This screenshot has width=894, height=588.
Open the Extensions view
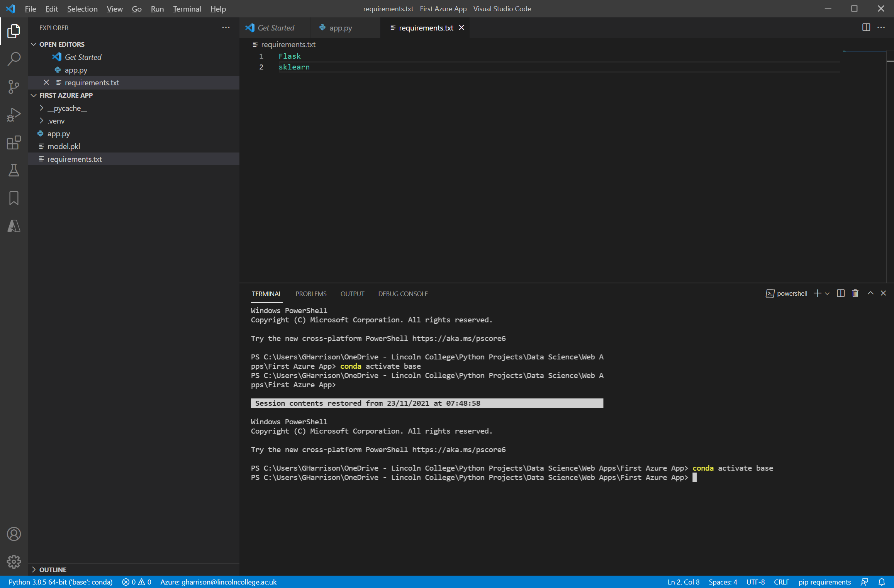(14, 142)
